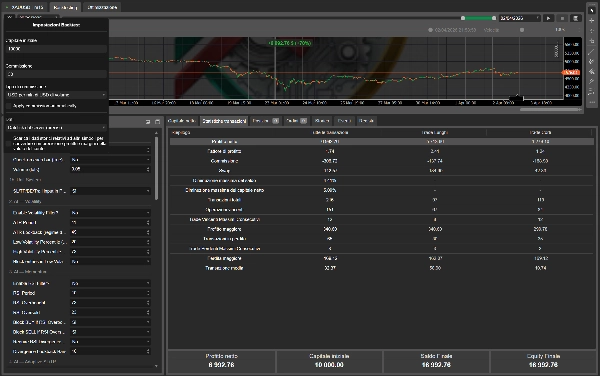This screenshot has width=600, height=376.
Task: Click the fourth icon in the drawing toolbar
Action: tap(592, 41)
